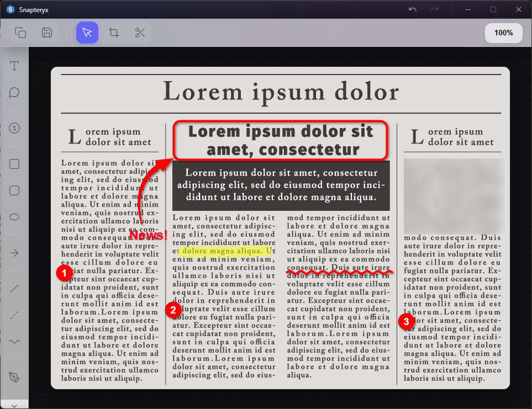Viewport: 532px width, 409px height.
Task: Select the square rectangle shape tool
Action: (14, 164)
